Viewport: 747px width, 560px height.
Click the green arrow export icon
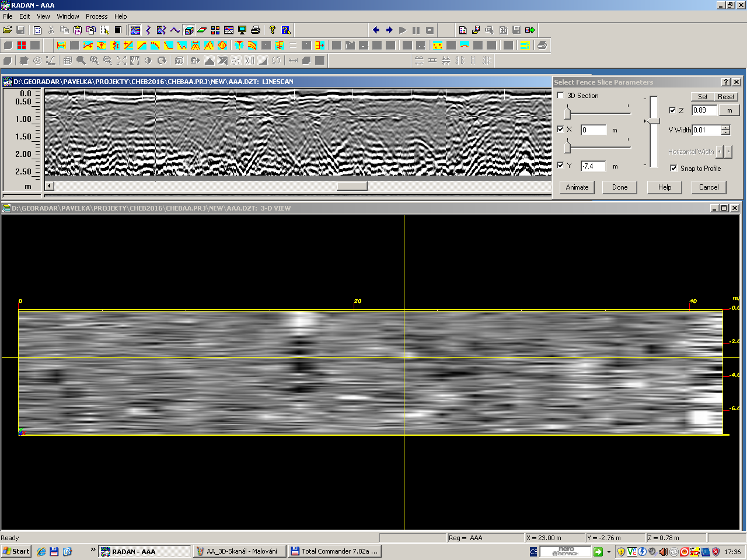click(x=530, y=30)
